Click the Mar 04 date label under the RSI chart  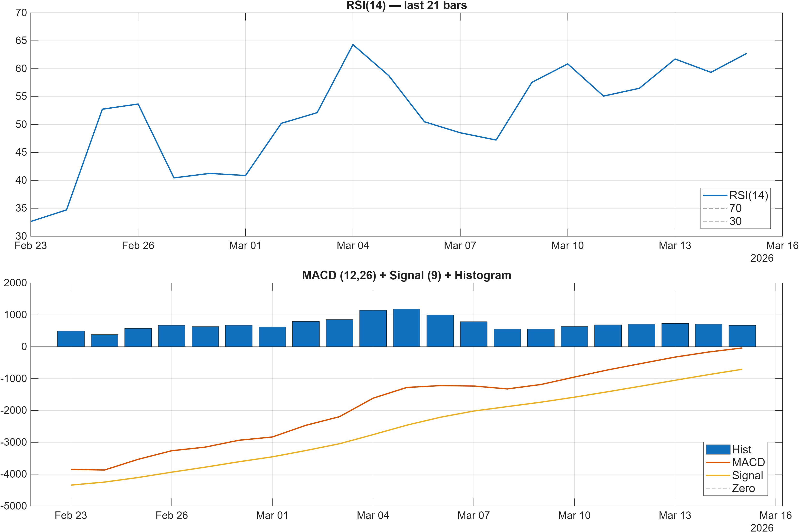[353, 246]
